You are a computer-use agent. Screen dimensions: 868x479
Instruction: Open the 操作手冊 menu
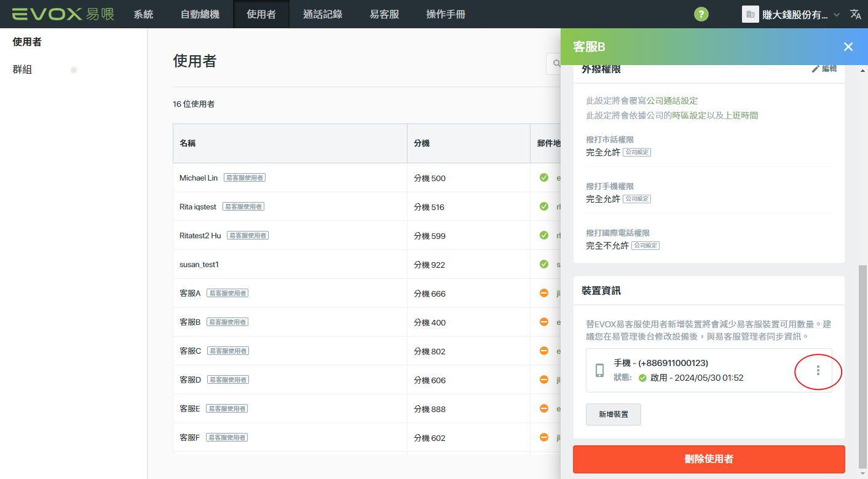pyautogui.click(x=446, y=14)
